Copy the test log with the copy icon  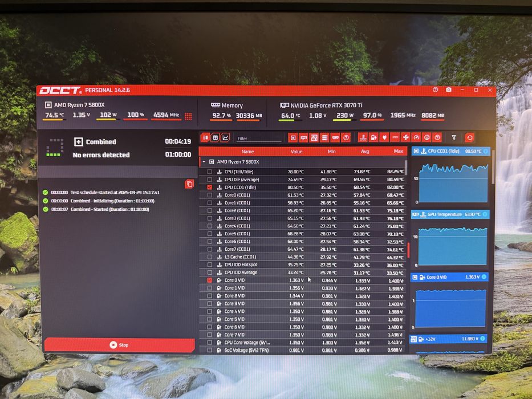tap(189, 184)
